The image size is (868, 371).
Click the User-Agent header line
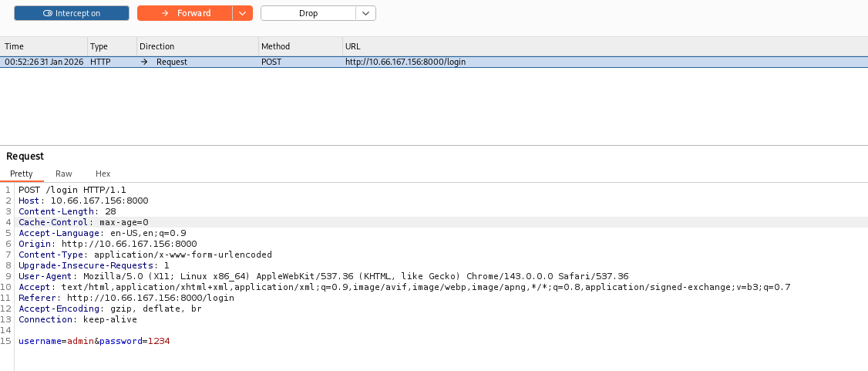(x=323, y=276)
